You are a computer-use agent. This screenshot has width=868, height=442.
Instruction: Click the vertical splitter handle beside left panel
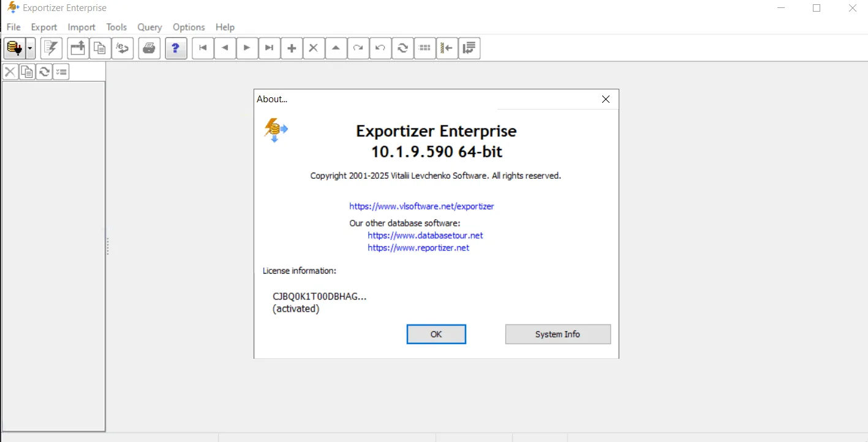pyautogui.click(x=108, y=246)
